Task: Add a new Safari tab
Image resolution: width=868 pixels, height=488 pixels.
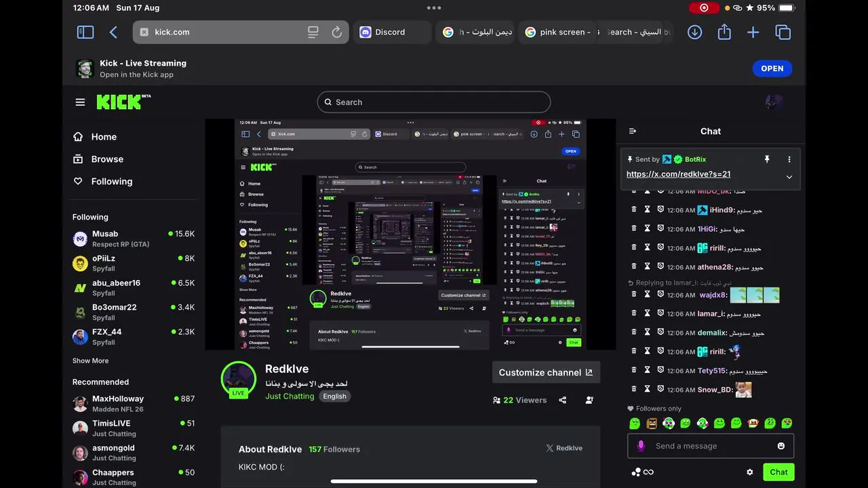Action: pyautogui.click(x=753, y=32)
